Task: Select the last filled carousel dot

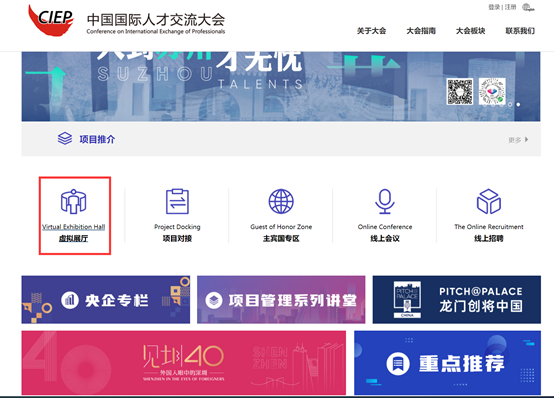Action: [518, 105]
